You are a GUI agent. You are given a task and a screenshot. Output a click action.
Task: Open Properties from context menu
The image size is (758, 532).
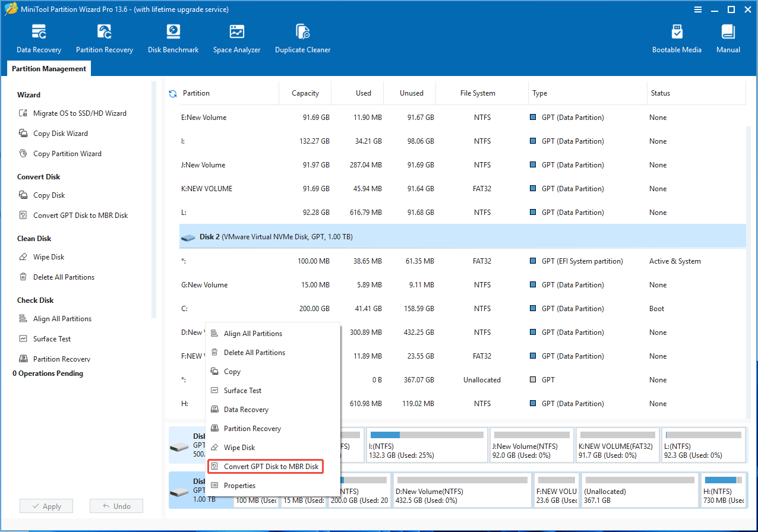[x=238, y=485]
